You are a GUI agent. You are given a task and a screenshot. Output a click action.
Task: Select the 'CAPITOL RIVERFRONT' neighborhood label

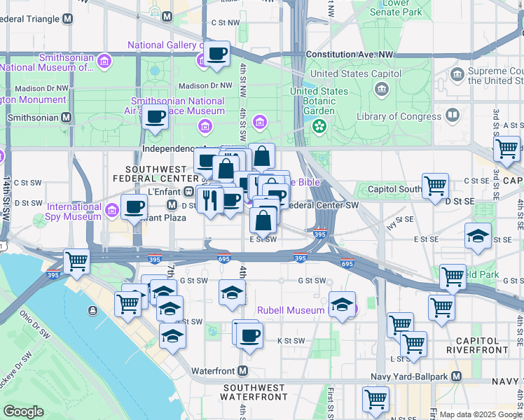477,346
